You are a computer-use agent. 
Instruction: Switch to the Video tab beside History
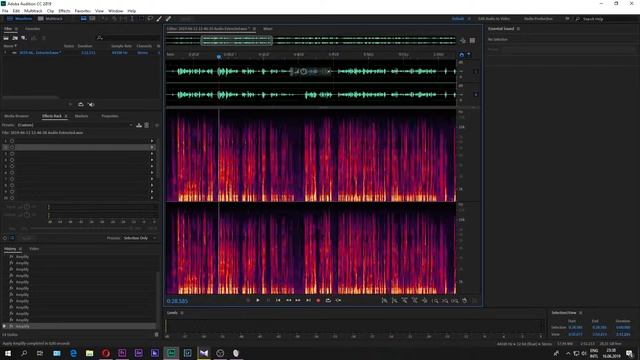pyautogui.click(x=34, y=249)
